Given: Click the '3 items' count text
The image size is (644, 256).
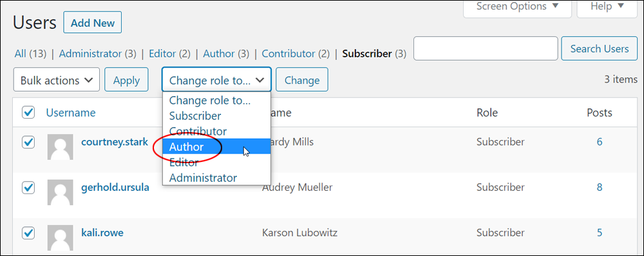Looking at the screenshot, I should (621, 79).
